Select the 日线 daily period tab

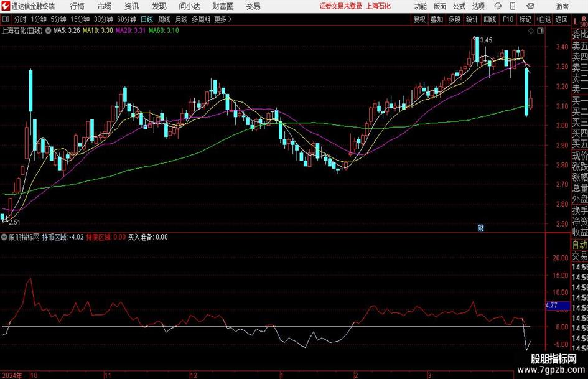pos(147,19)
